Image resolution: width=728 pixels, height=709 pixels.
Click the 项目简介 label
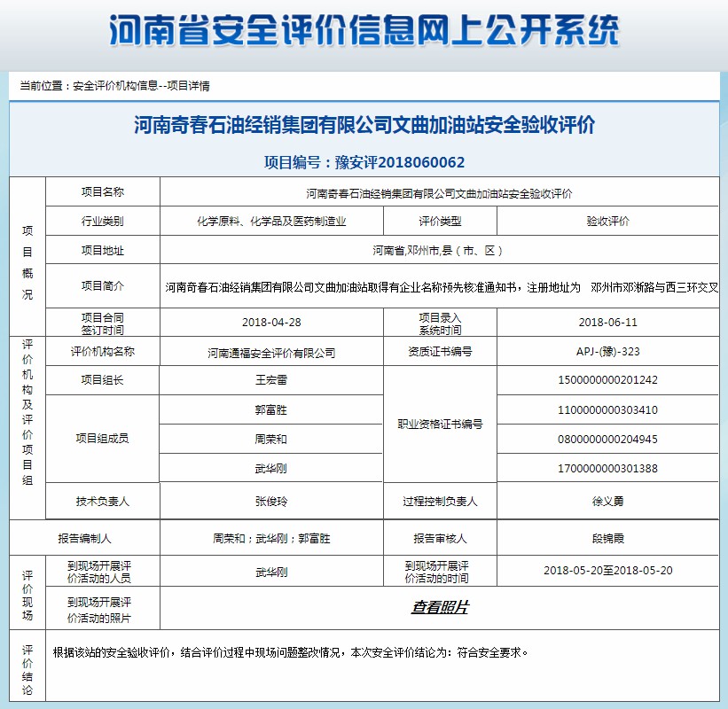click(x=103, y=286)
